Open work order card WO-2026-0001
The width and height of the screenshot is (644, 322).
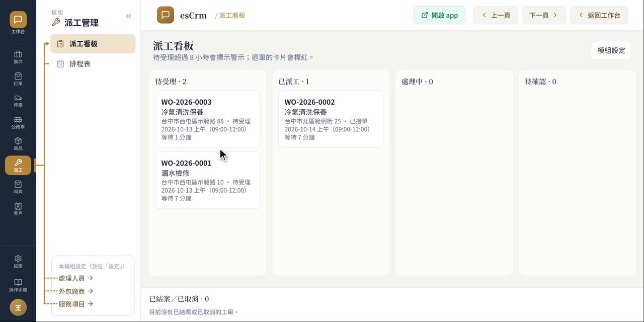click(208, 180)
